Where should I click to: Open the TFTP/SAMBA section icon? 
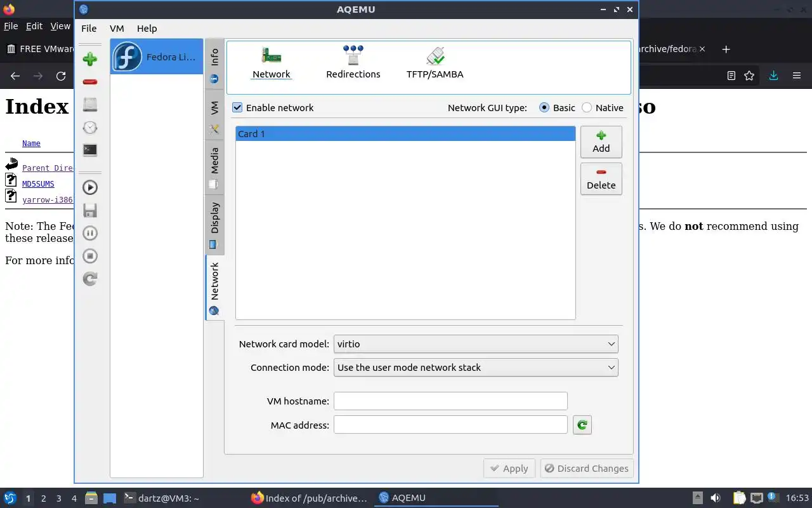click(435, 62)
